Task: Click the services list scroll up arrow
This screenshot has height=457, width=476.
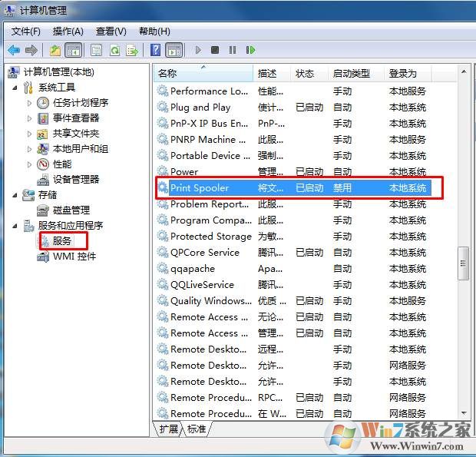Action: [464, 71]
